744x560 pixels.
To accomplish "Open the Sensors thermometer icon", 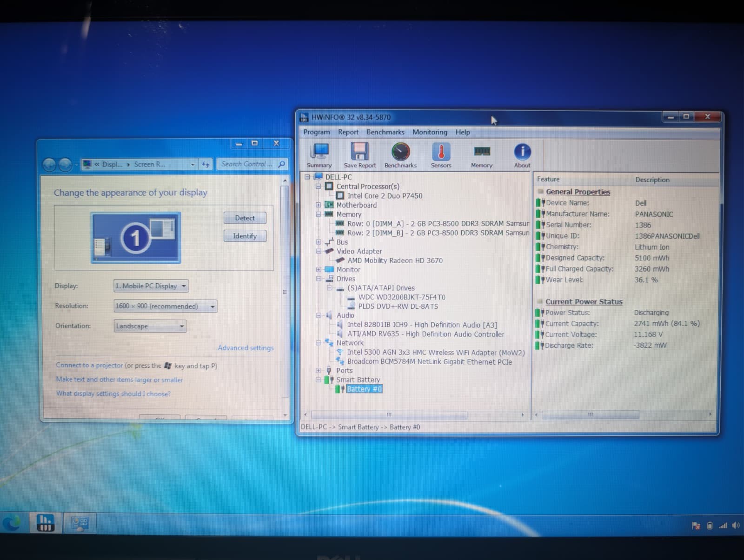I will click(441, 155).
